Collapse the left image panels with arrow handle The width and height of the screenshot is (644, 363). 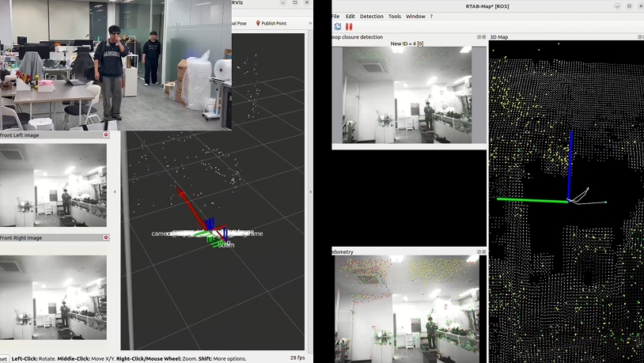click(x=115, y=191)
